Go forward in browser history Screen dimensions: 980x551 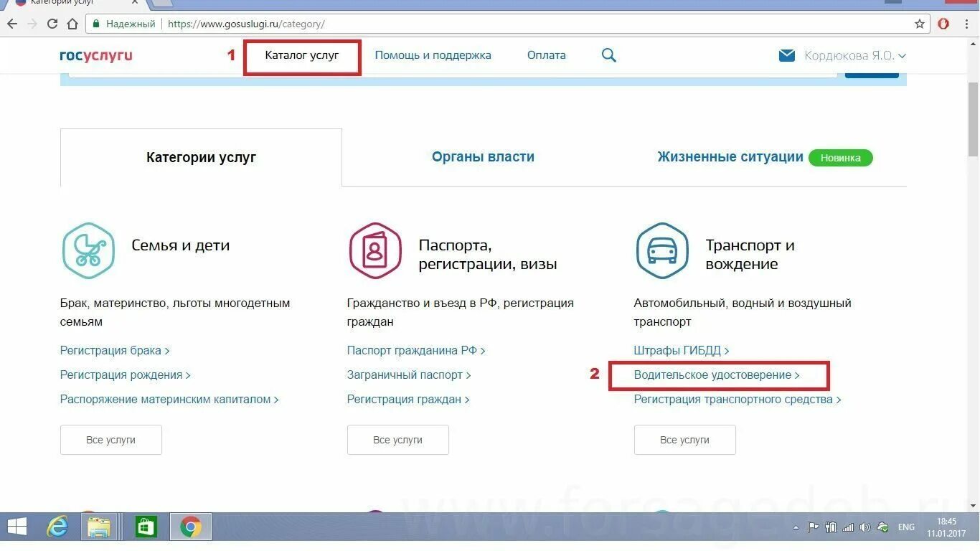click(x=32, y=24)
